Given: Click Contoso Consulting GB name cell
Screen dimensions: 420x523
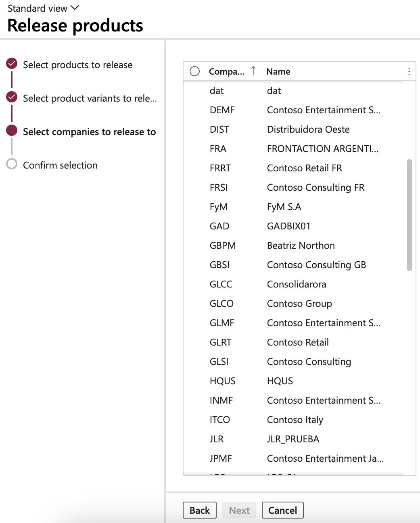Looking at the screenshot, I should coord(316,265).
